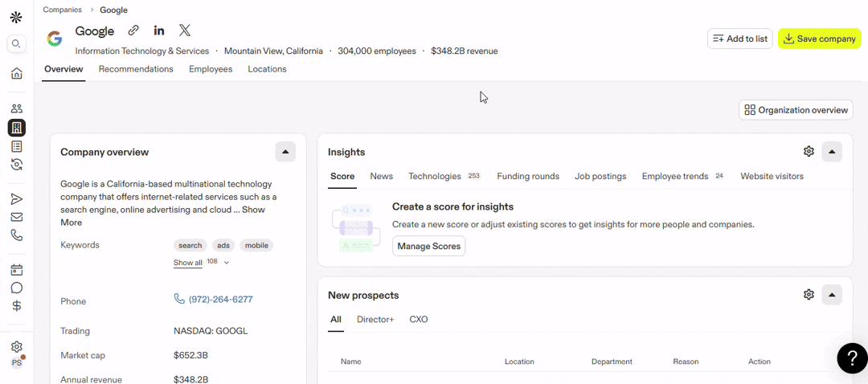Open the Technologies insights tab
This screenshot has height=384, width=868.
[x=444, y=176]
